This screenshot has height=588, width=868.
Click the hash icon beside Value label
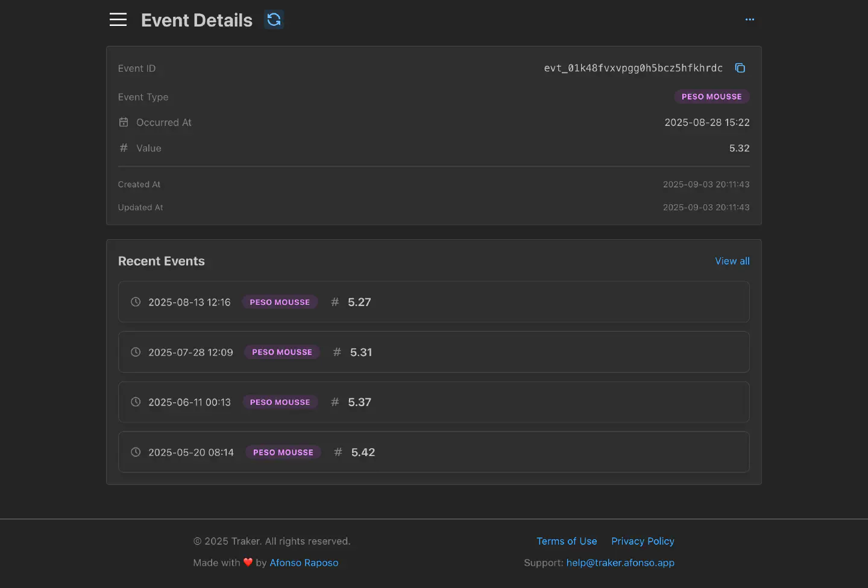pyautogui.click(x=124, y=148)
